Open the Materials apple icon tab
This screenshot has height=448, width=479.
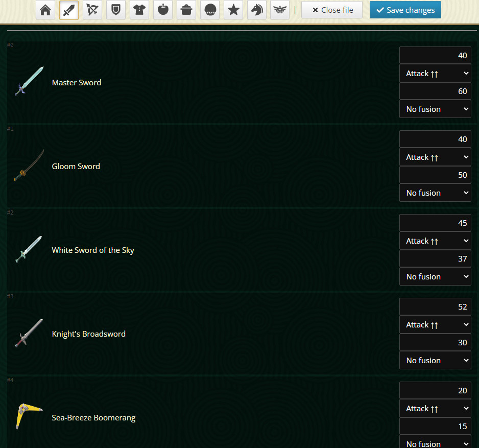(163, 10)
